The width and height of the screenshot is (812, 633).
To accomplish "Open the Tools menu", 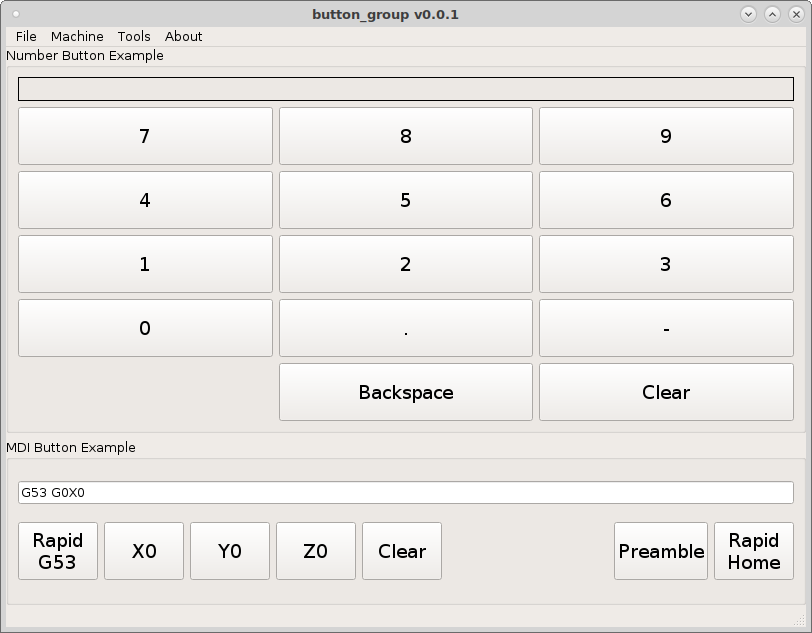I will coord(134,36).
